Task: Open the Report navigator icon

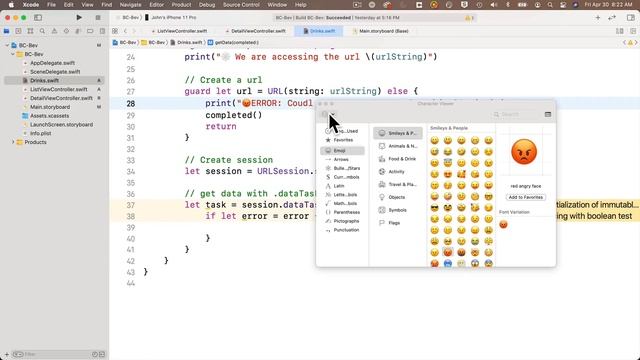Action: coord(102,31)
